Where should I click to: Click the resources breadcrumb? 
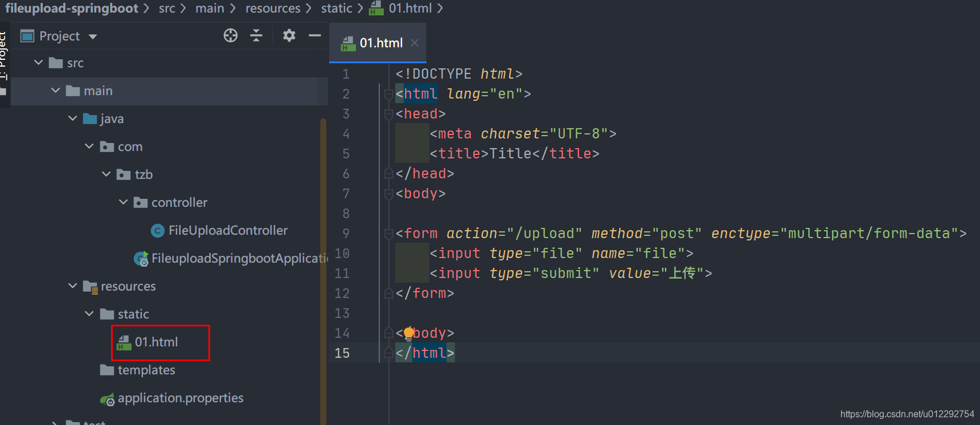273,8
